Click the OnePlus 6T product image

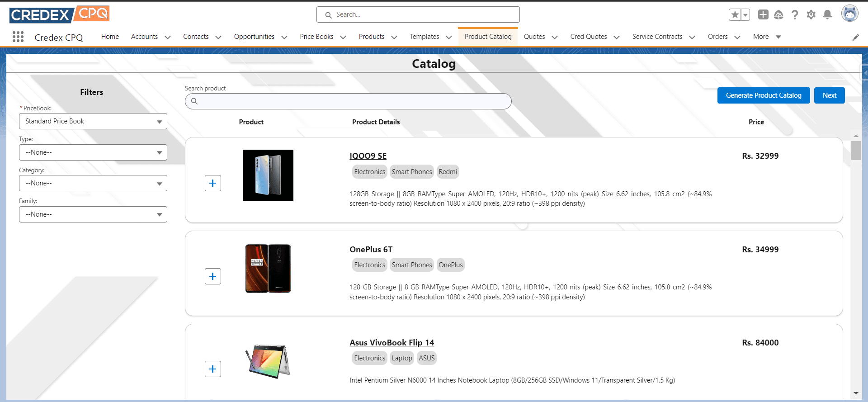268,269
